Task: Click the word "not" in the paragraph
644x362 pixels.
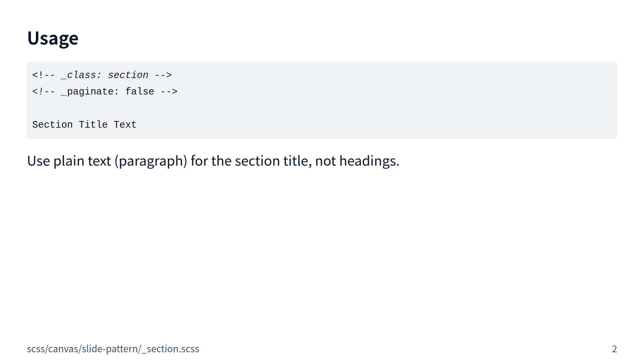Action: (x=325, y=161)
